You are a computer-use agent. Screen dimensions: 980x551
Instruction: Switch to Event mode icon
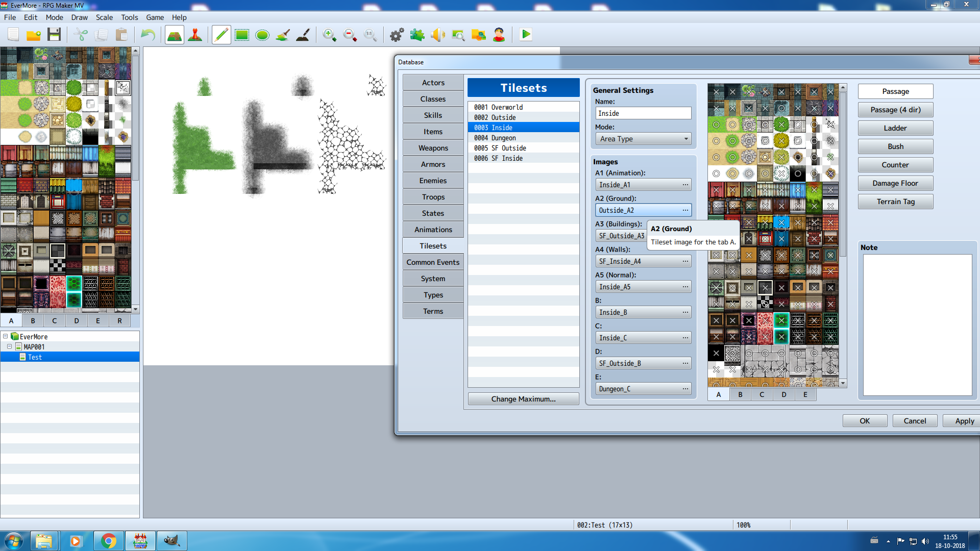(x=195, y=35)
